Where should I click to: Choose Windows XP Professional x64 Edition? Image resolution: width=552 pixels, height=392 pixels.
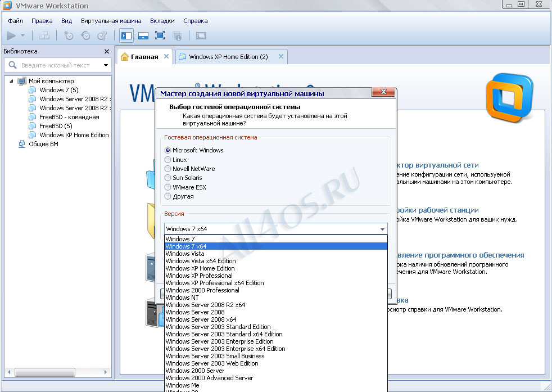[276, 283]
